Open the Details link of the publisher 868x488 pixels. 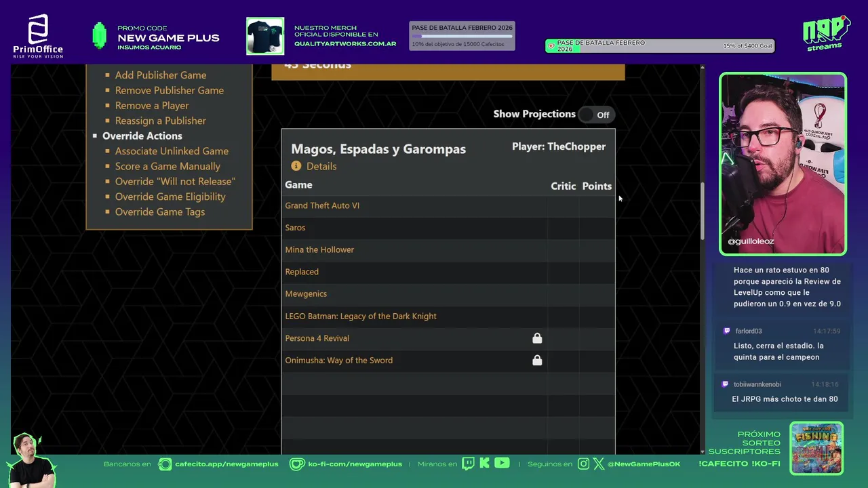321,166
